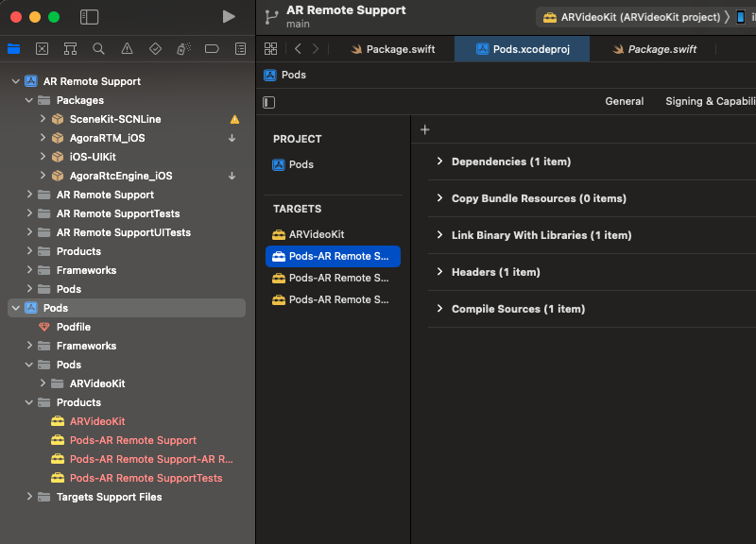Open the Project navigator folder icon
The height and width of the screenshot is (544, 756).
(x=13, y=49)
